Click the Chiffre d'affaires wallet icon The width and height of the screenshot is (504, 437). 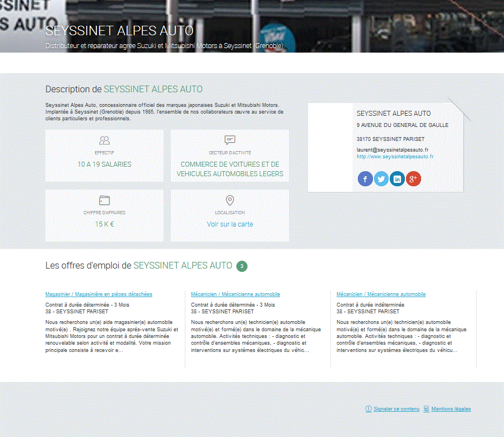105,200
